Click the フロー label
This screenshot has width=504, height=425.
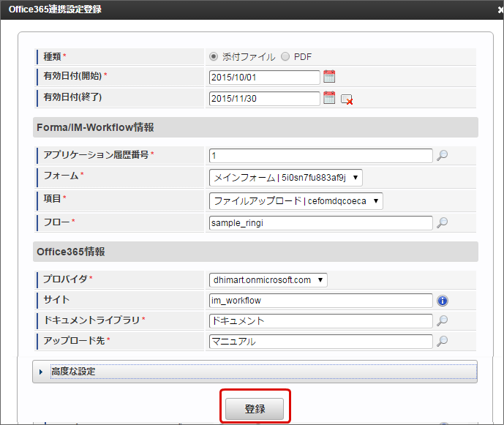(x=56, y=222)
